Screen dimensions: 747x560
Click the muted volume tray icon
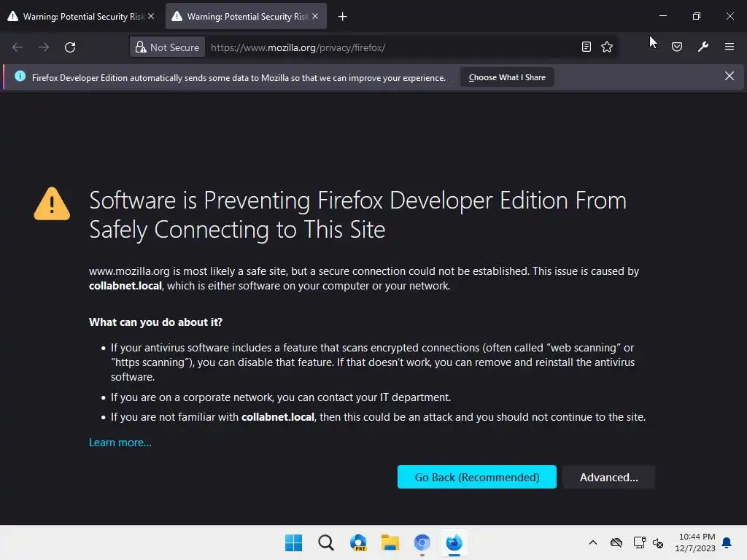coord(659,542)
